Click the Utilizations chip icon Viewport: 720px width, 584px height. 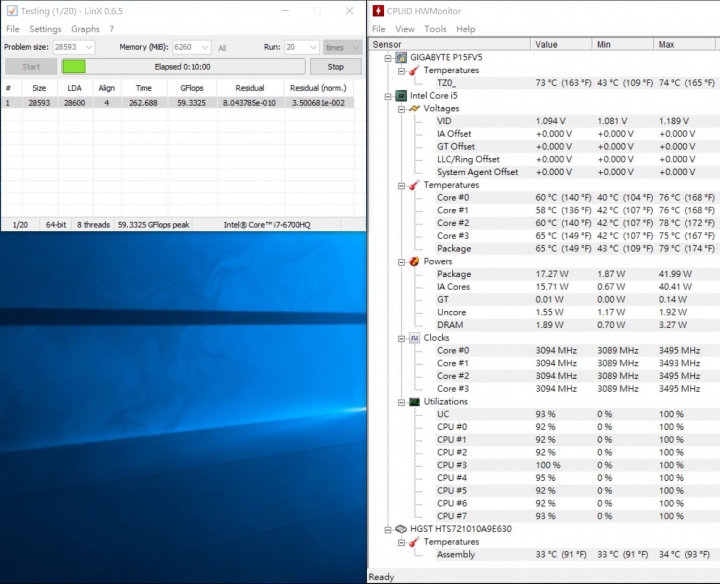414,402
